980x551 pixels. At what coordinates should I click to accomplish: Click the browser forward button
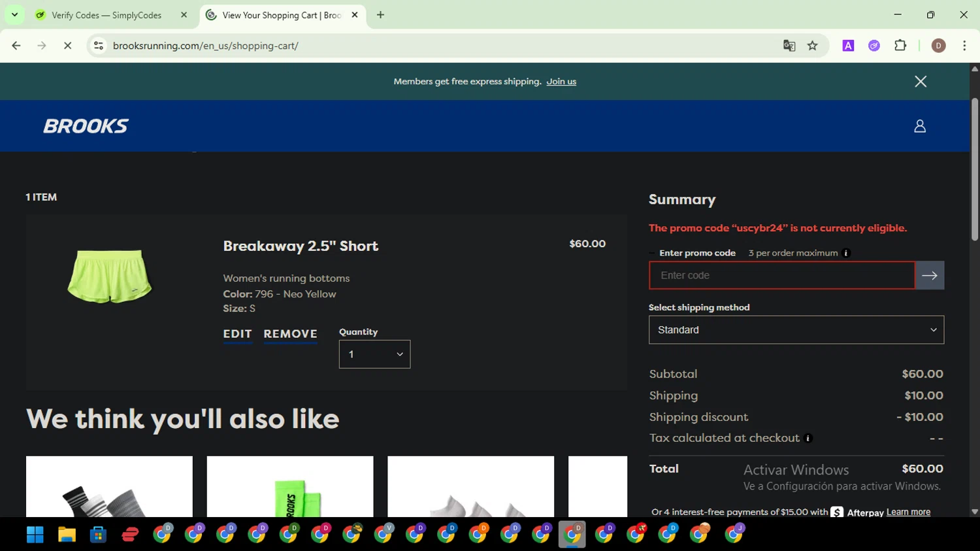pyautogui.click(x=42, y=46)
